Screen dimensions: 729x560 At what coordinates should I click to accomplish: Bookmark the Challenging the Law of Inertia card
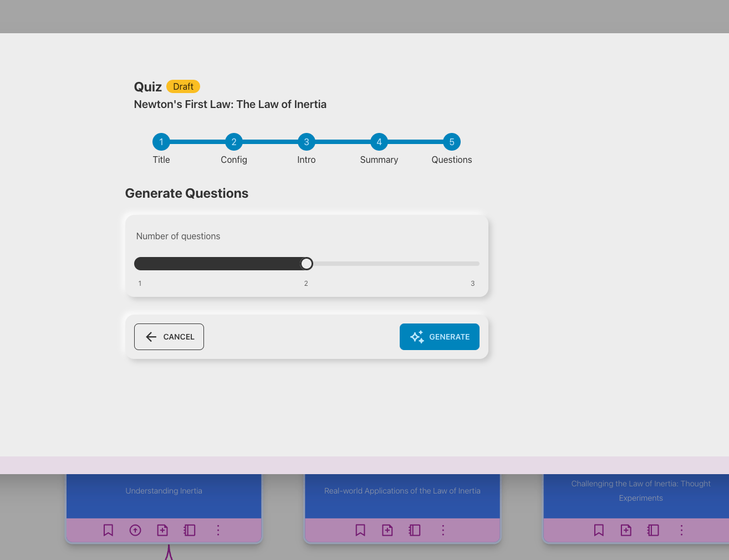[x=599, y=530]
